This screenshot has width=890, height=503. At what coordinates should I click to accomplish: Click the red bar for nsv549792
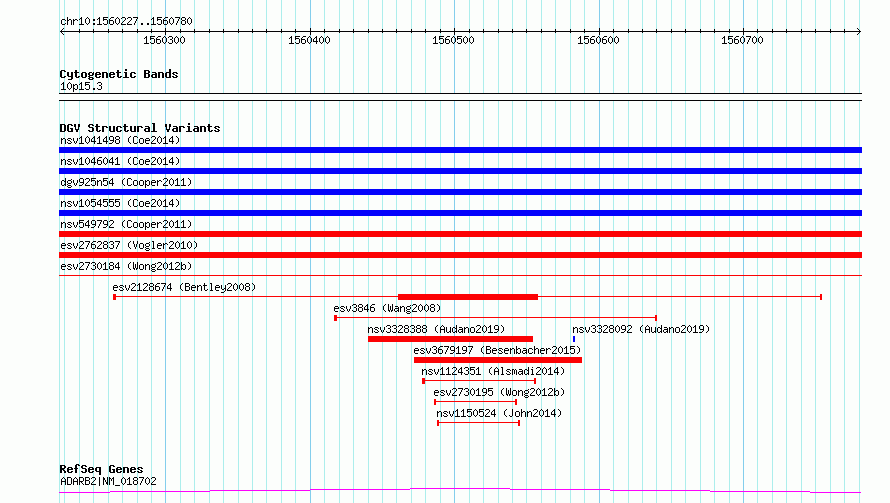click(460, 234)
